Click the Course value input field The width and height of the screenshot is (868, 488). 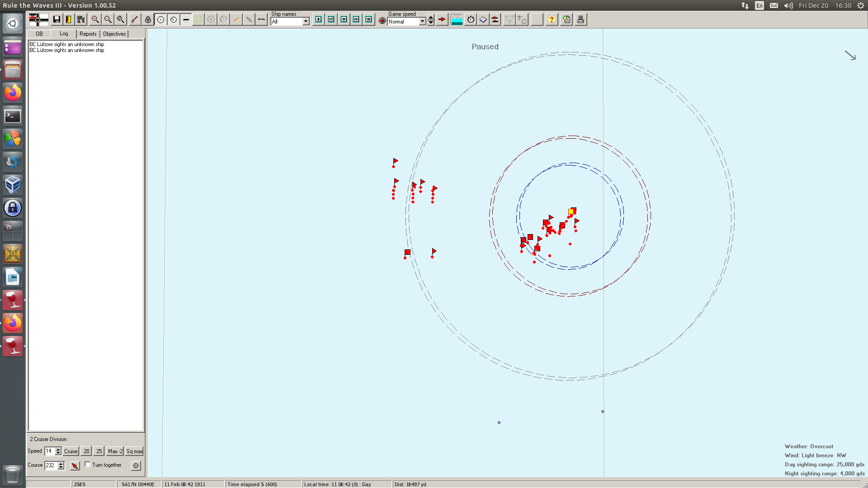(51, 465)
